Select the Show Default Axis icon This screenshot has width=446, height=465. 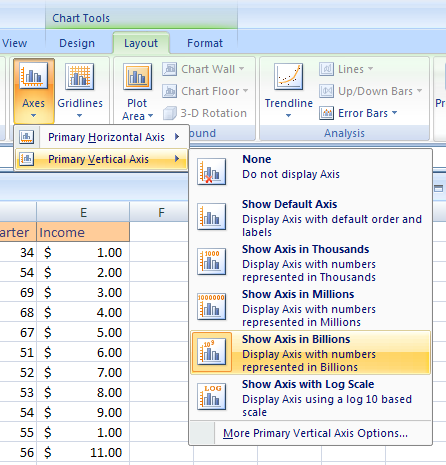point(211,217)
